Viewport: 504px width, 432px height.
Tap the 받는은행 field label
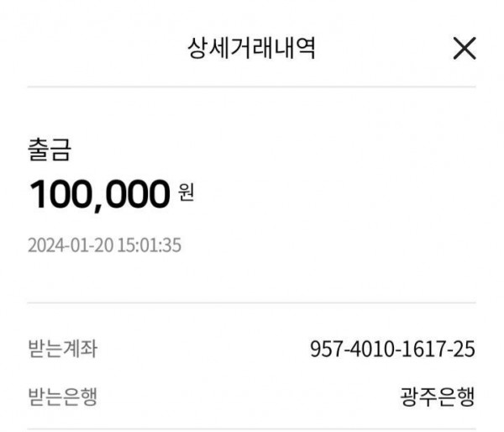62,395
